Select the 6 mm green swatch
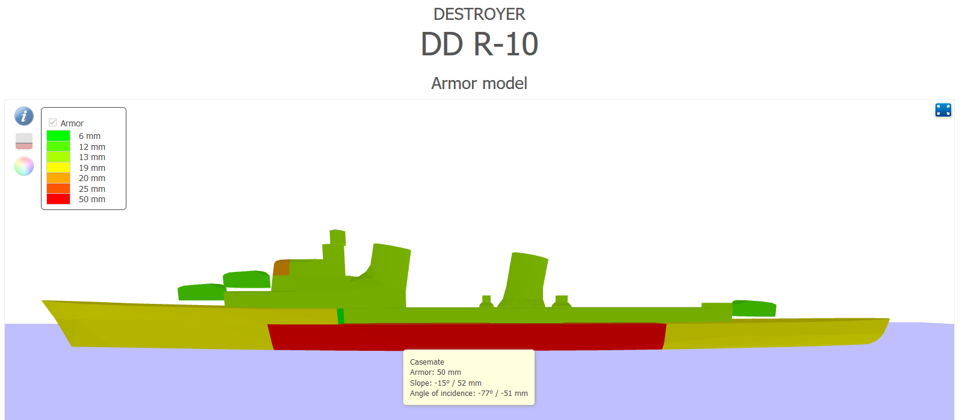The width and height of the screenshot is (980, 420). click(x=58, y=136)
